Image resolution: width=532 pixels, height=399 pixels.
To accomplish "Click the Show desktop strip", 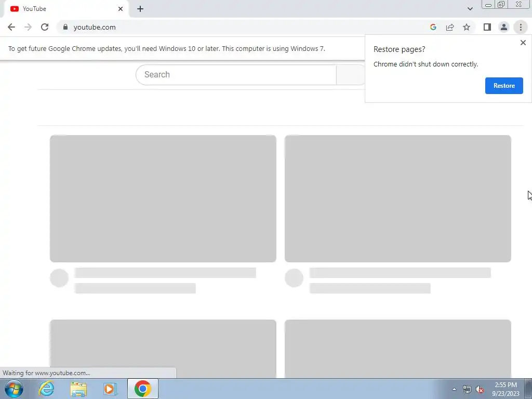I will click(528, 389).
